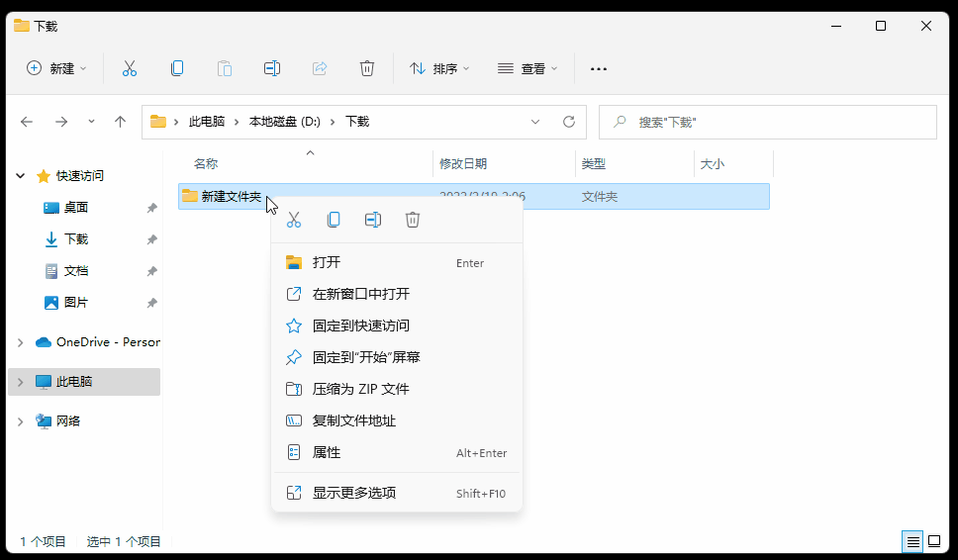Unpin 桌面 using its pin icon
958x560 pixels.
[x=151, y=208]
